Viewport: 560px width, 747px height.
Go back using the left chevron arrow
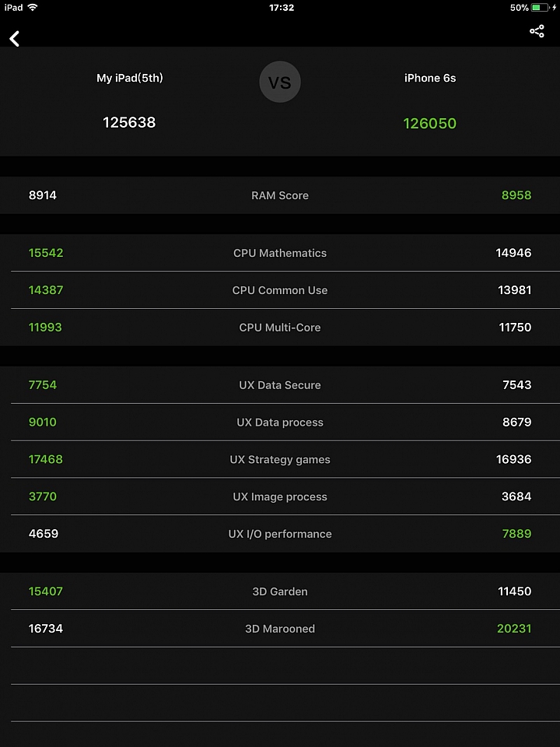[x=14, y=39]
